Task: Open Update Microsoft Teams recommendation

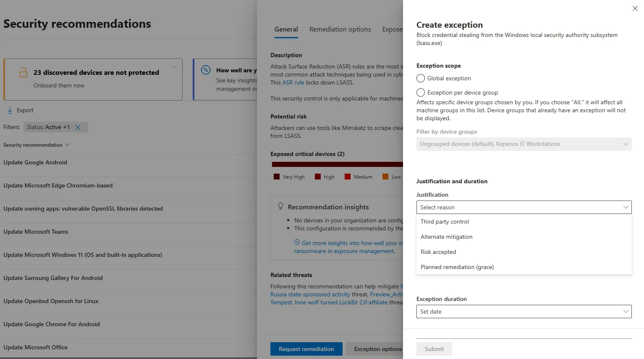Action: tap(36, 232)
